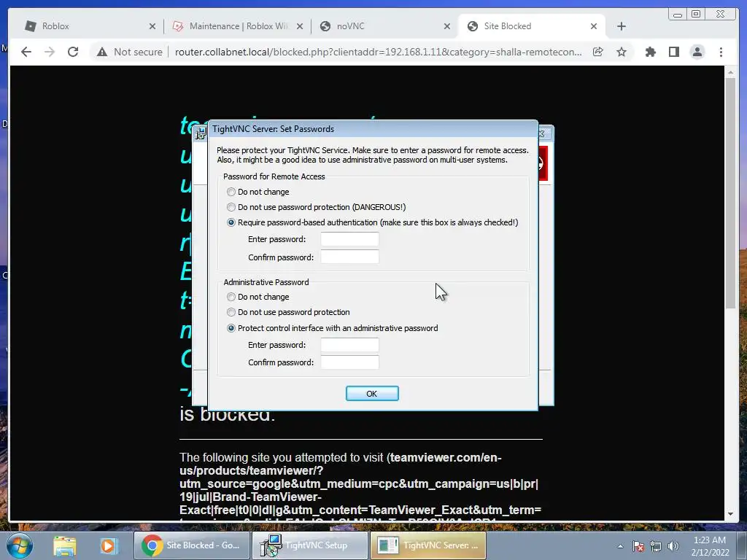Switch to Site Blocked Chrome taskbar button

(x=192, y=545)
